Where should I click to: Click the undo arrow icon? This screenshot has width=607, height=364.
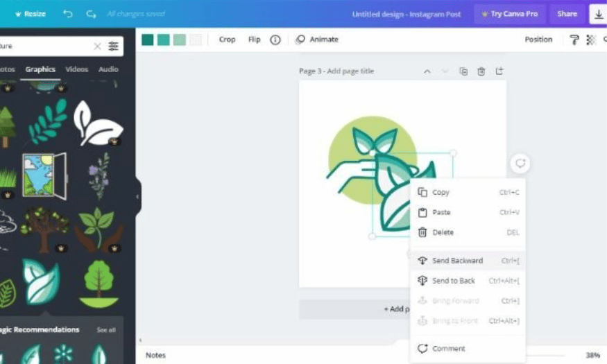(x=68, y=14)
